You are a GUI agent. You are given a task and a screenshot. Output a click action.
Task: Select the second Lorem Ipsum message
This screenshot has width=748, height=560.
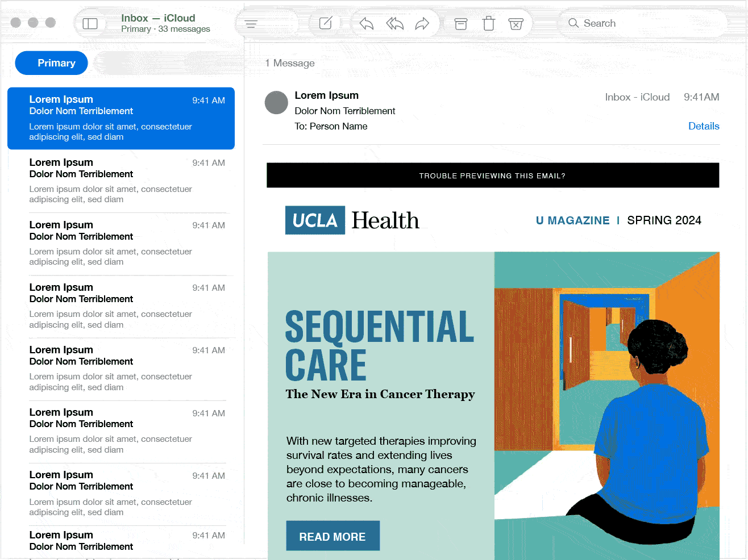[x=121, y=180]
